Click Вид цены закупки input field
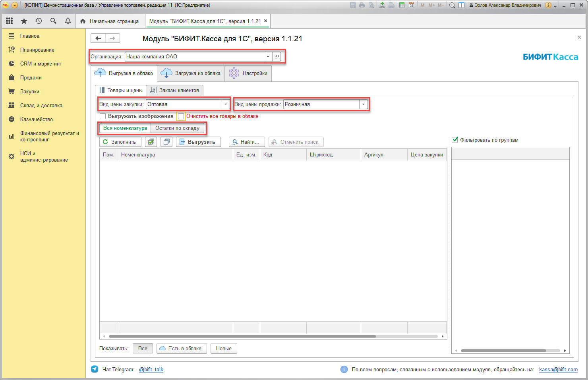The width and height of the screenshot is (588, 380). pos(184,104)
